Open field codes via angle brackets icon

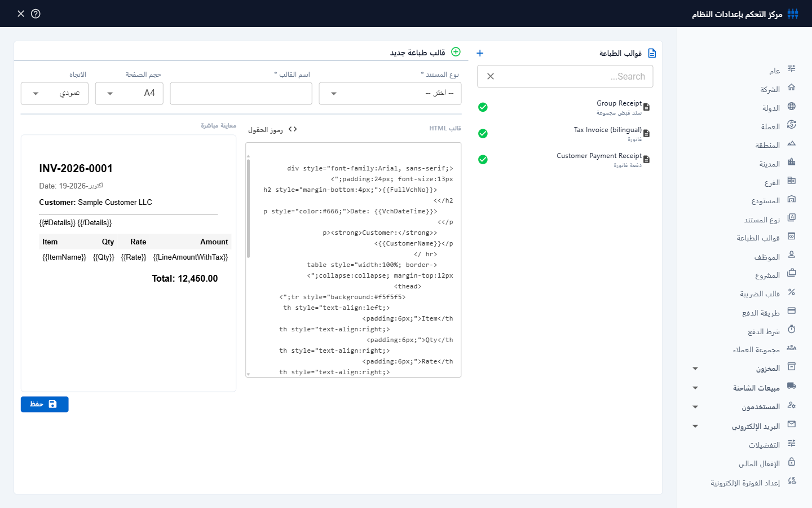coord(293,129)
